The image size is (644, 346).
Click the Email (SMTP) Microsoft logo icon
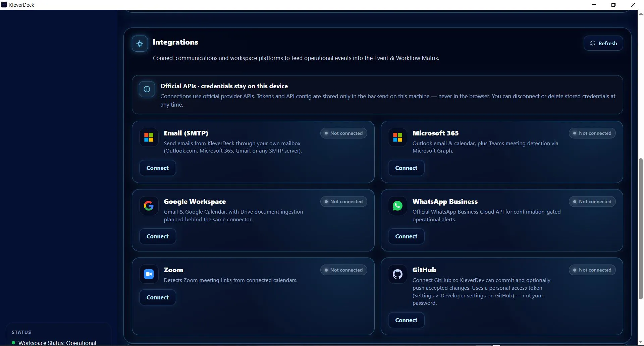tap(149, 137)
